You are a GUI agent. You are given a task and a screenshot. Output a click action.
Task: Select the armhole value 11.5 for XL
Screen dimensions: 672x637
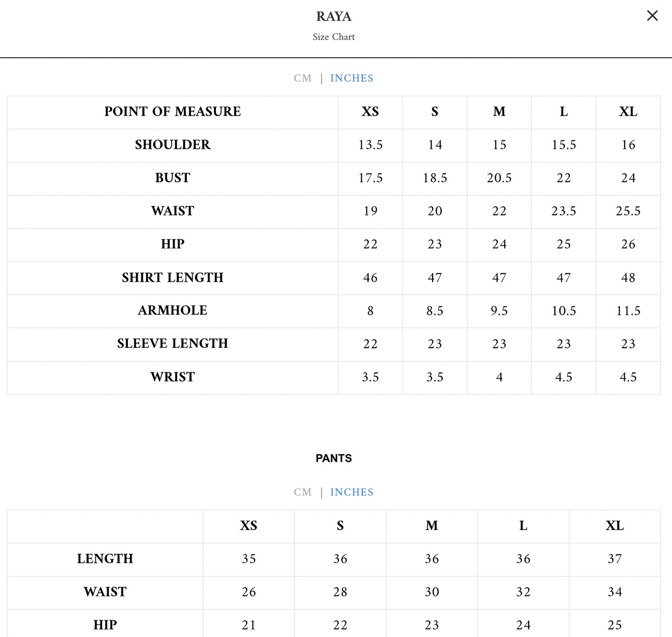628,311
